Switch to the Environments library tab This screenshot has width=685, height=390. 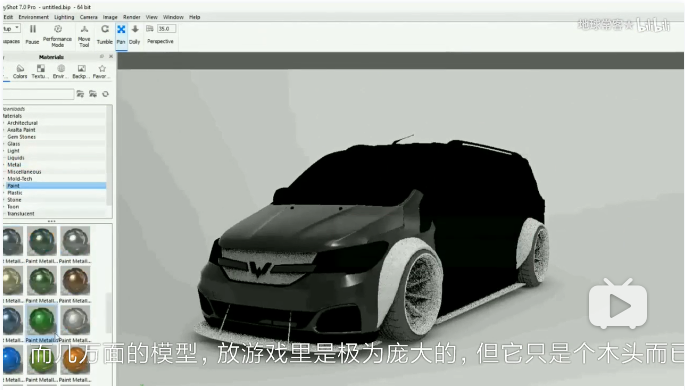tap(61, 72)
